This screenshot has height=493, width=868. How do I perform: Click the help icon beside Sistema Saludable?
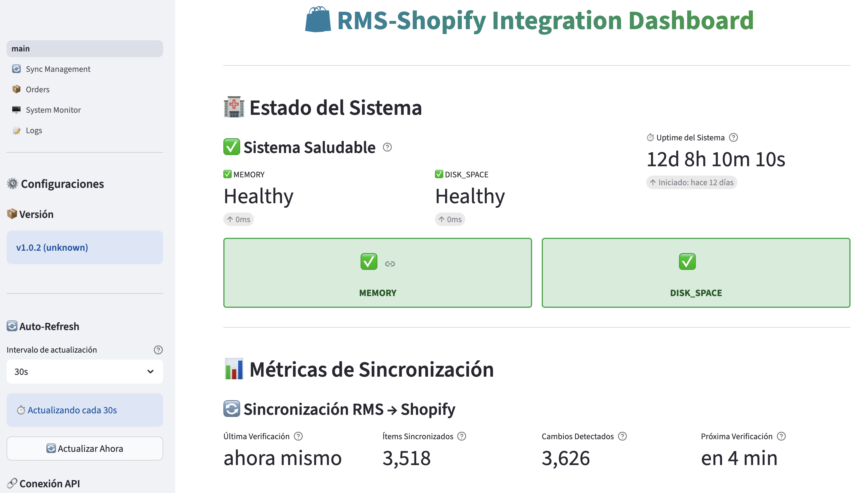(x=387, y=147)
